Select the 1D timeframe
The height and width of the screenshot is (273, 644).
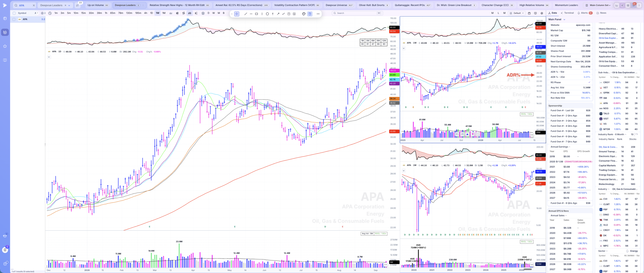(151, 13)
